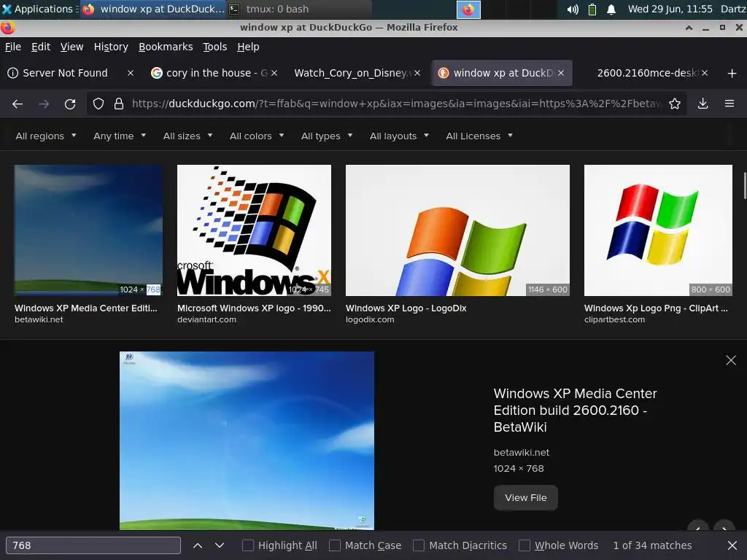
Task: Close the Watch_Cory_on_Disney tab
Action: pos(417,73)
